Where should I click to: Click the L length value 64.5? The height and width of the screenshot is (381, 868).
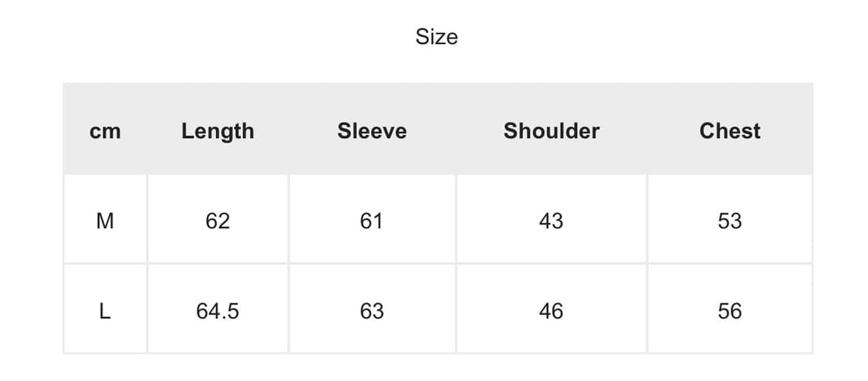coord(218,312)
